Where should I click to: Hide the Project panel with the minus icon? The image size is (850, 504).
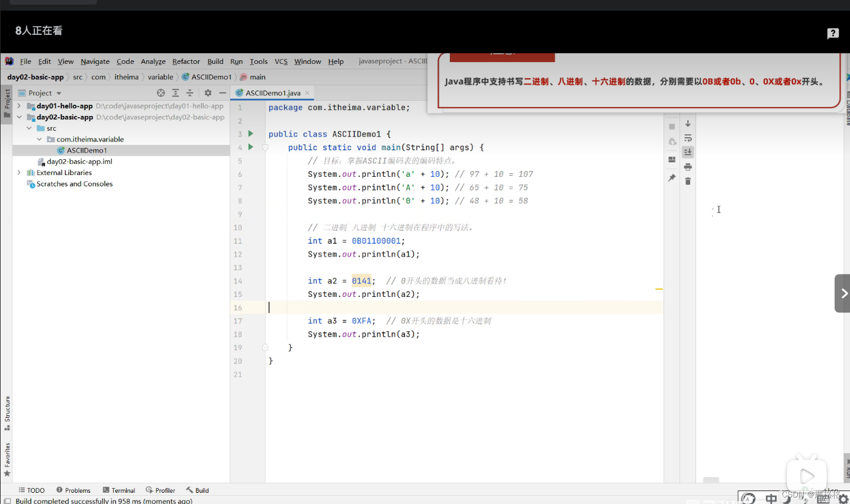click(x=223, y=93)
